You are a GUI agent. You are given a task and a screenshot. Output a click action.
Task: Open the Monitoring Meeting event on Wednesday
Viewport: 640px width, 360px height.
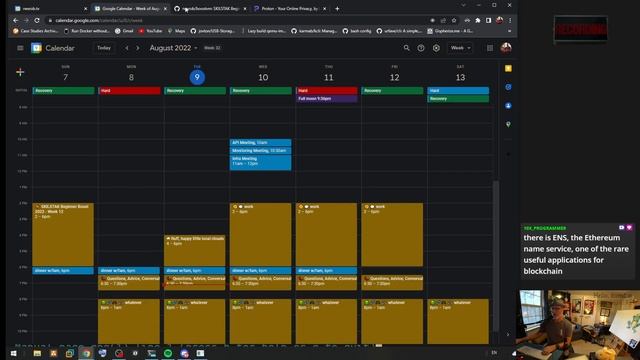tap(260, 151)
